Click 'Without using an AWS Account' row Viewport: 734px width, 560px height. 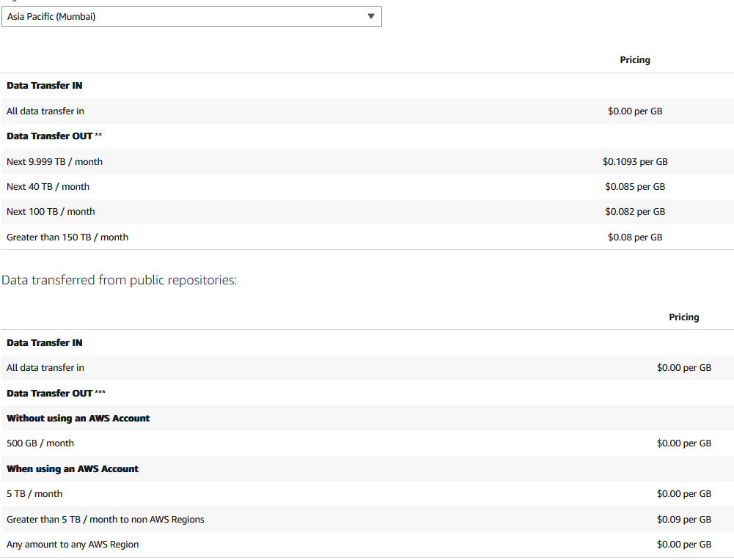367,419
